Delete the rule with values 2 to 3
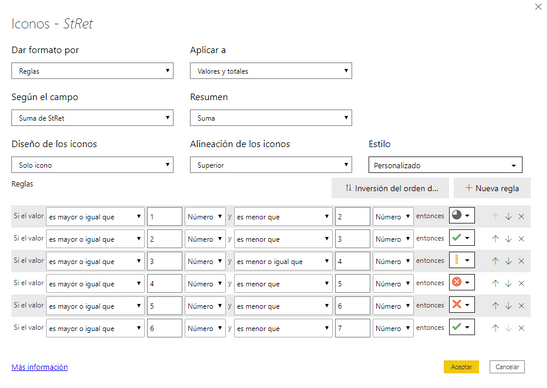This screenshot has height=388, width=547. pyautogui.click(x=521, y=239)
